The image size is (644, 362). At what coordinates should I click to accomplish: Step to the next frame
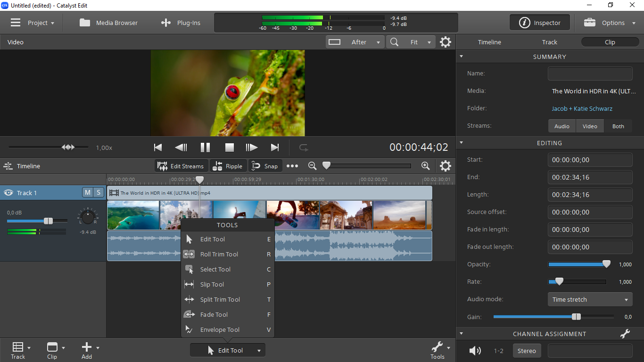(x=252, y=148)
